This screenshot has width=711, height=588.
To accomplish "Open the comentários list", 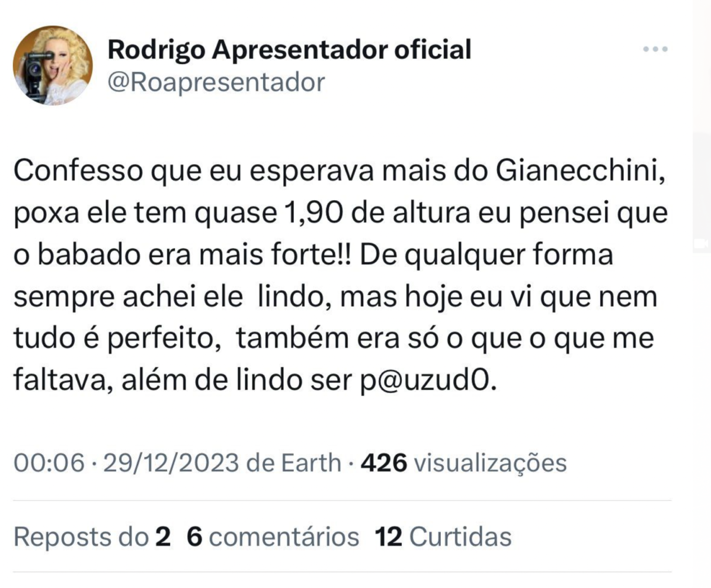I will point(284,537).
